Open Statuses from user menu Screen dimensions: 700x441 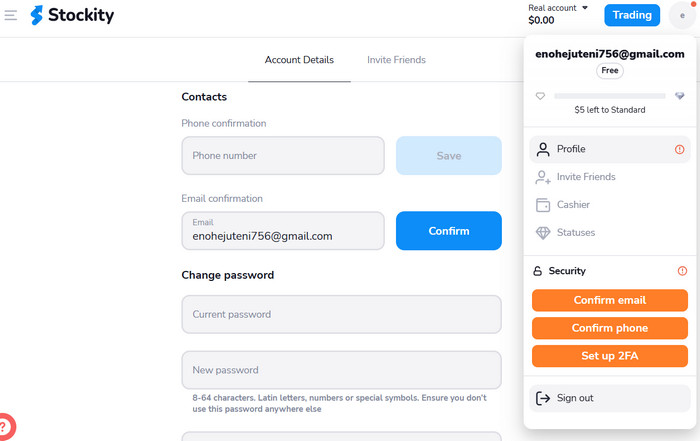click(x=576, y=233)
